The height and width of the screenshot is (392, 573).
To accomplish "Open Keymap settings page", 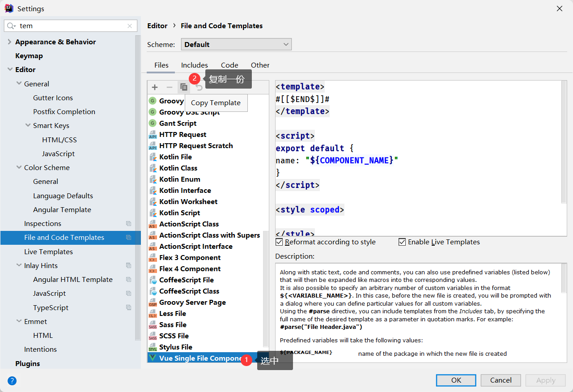I will [x=29, y=55].
